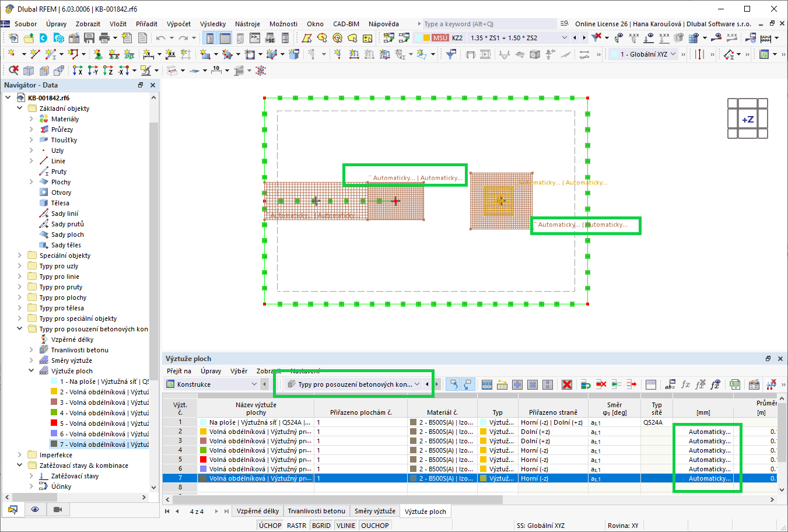Collapse the Výztuže ploch tree node
The height and width of the screenshot is (532, 788).
(31, 371)
